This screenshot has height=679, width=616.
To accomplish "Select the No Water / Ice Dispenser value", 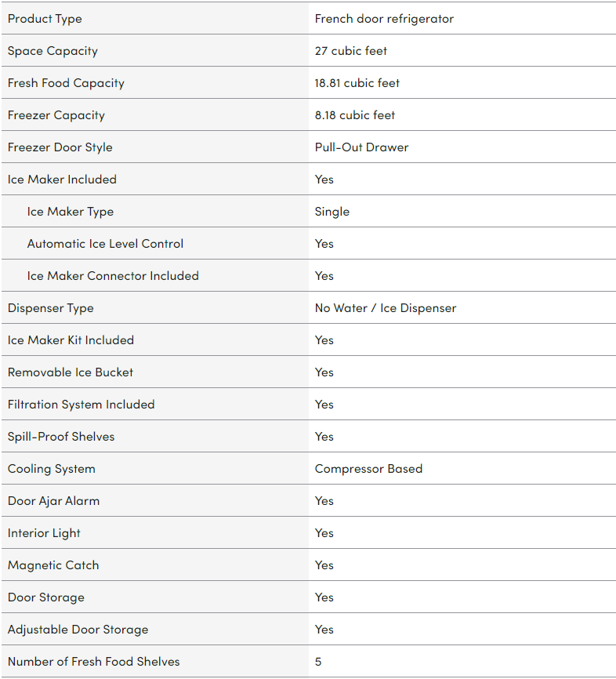I will (386, 308).
